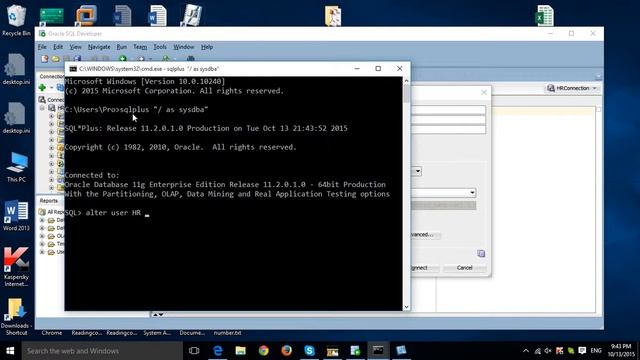This screenshot has height=360, width=640.
Task: Open the HRConnection dropdown in SQL Developer
Action: point(573,88)
